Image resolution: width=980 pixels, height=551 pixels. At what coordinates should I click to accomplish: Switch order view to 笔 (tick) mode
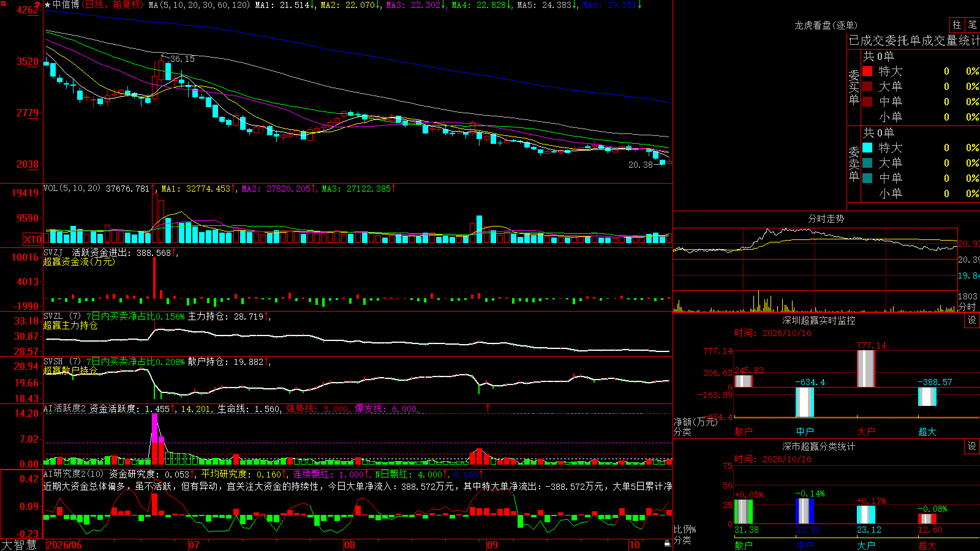(x=972, y=24)
